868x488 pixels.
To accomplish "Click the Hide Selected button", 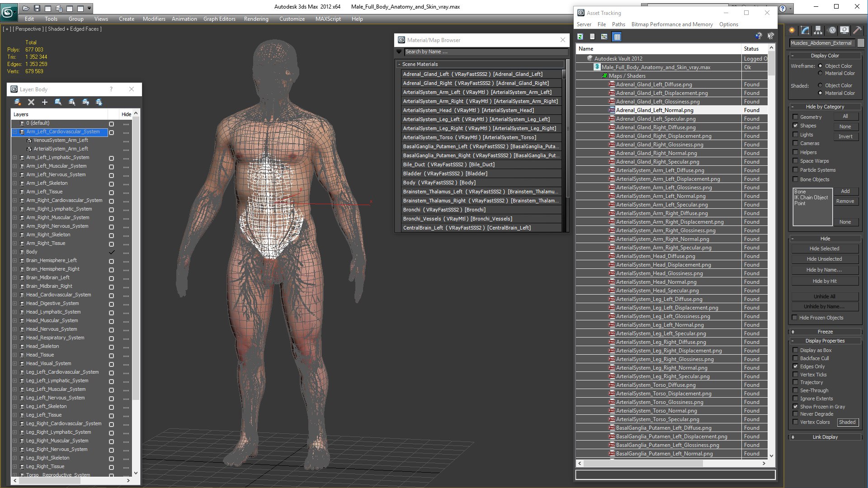I will [x=824, y=249].
